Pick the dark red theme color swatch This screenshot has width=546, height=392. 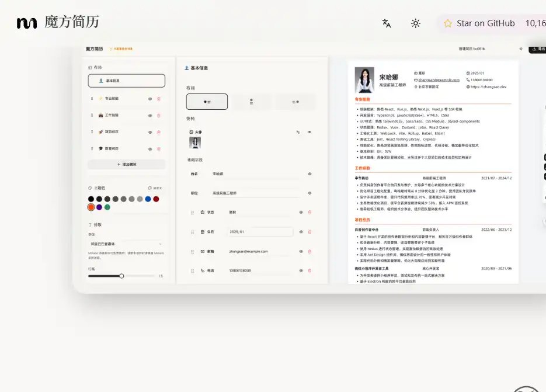pyautogui.click(x=156, y=199)
